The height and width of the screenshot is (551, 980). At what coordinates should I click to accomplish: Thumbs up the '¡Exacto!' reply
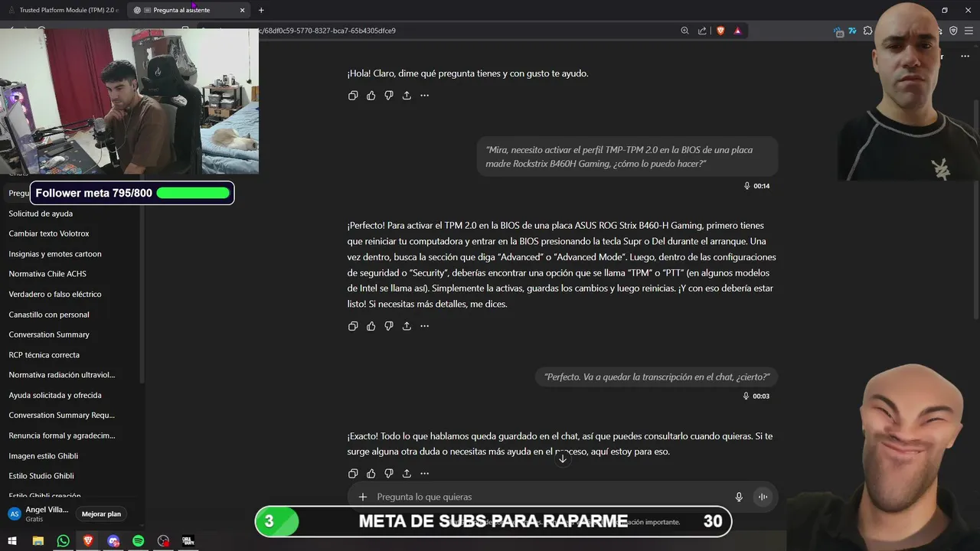371,474
